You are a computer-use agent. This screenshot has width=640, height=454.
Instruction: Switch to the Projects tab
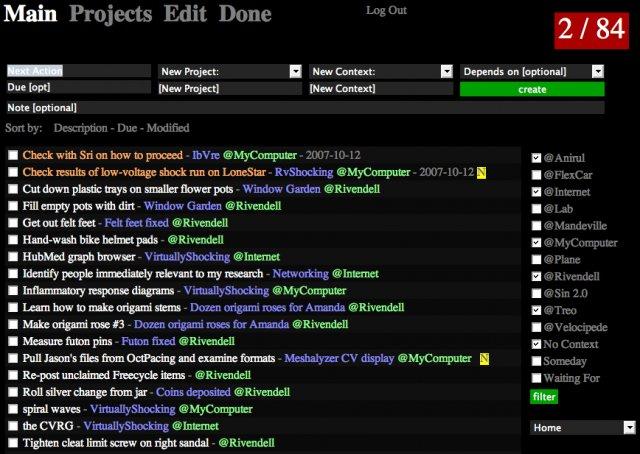coord(111,15)
